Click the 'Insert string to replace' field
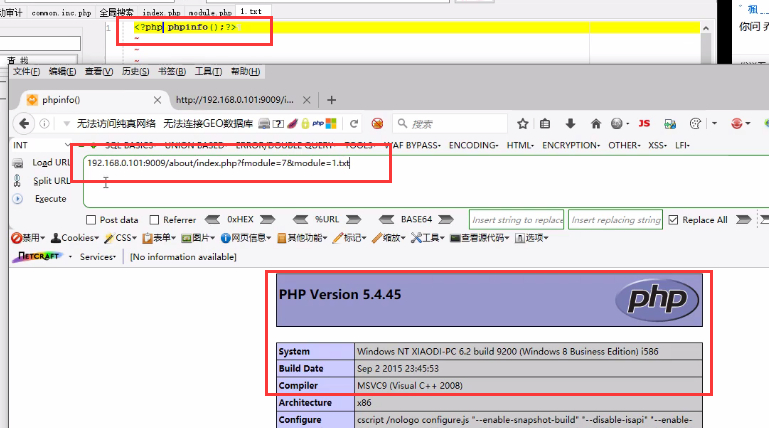 (517, 220)
